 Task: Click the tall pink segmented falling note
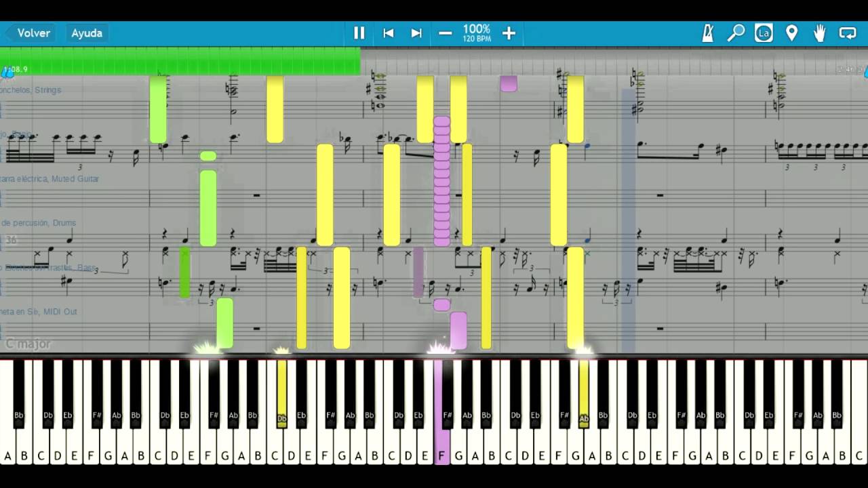pyautogui.click(x=441, y=181)
